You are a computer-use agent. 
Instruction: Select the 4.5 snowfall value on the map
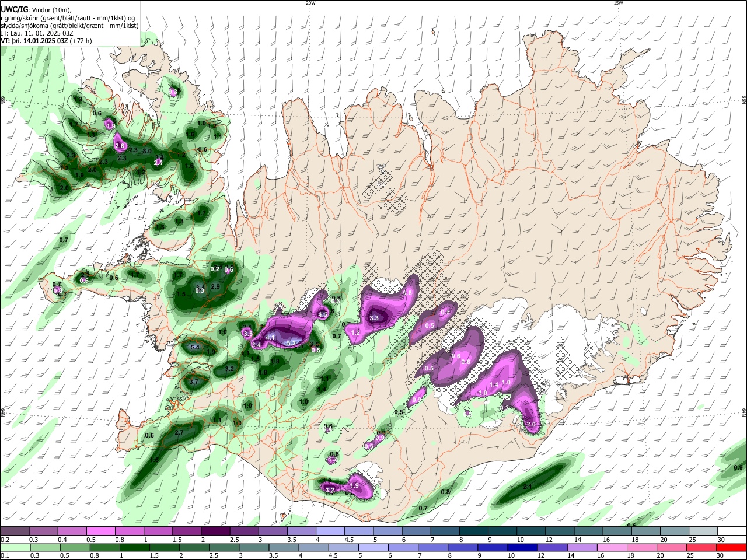click(x=323, y=315)
